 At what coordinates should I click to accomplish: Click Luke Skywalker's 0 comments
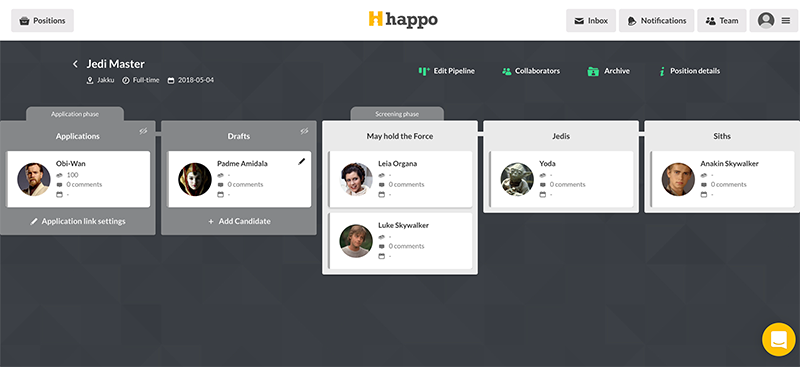(x=407, y=246)
